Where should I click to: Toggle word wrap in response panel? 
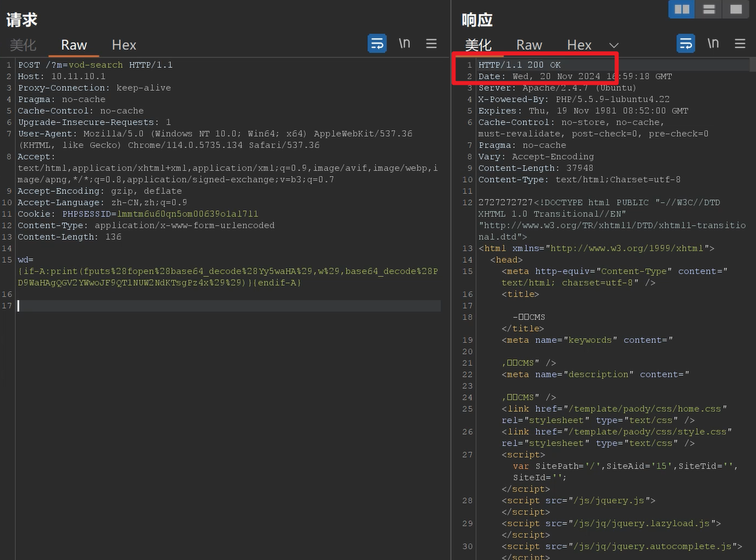[686, 44]
